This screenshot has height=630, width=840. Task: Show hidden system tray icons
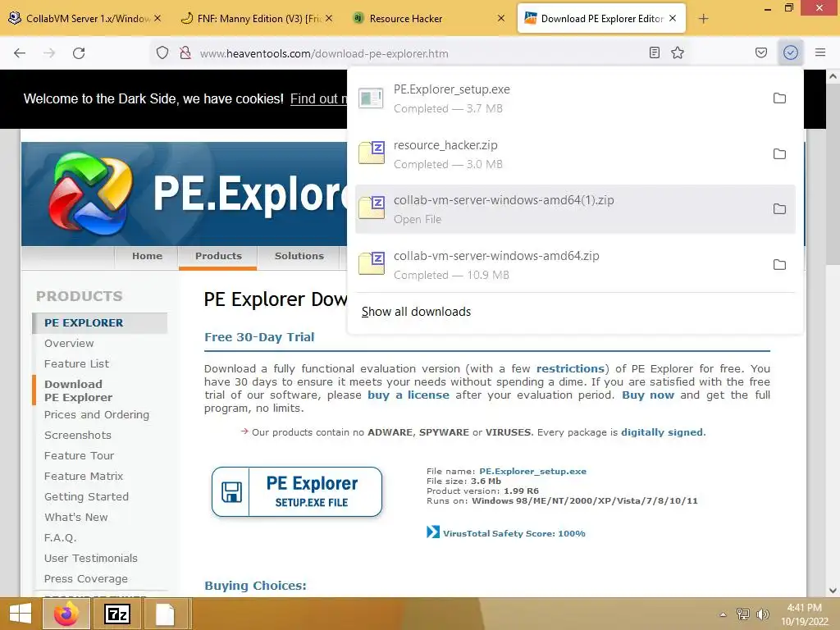(723, 614)
